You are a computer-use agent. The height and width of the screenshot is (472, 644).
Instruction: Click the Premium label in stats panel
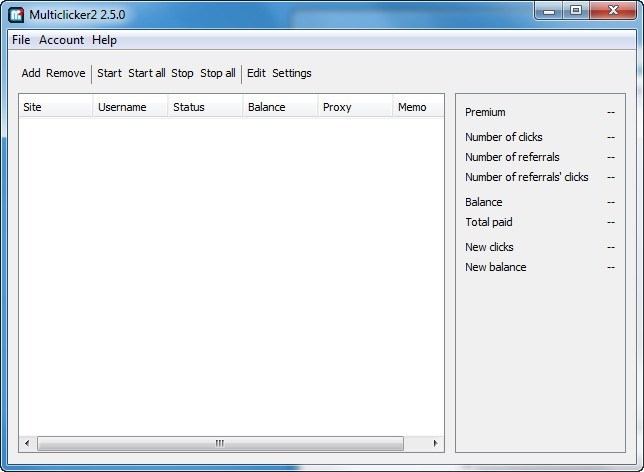tap(485, 112)
